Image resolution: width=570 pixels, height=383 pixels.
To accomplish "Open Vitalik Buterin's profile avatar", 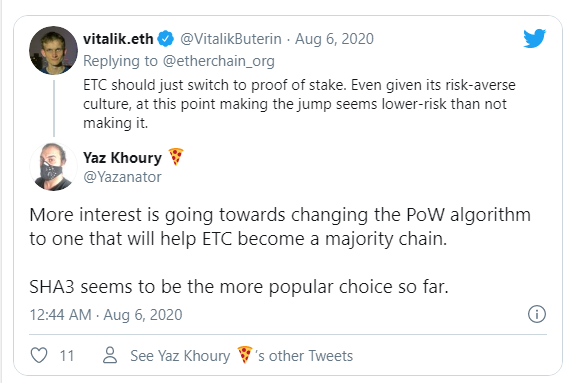I will (x=53, y=50).
